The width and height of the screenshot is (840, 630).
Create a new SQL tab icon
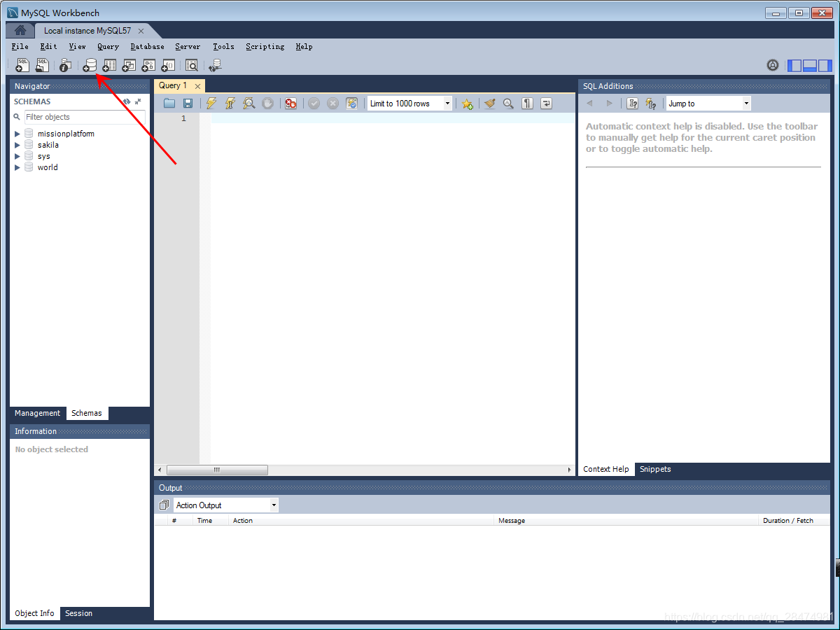pyautogui.click(x=22, y=65)
